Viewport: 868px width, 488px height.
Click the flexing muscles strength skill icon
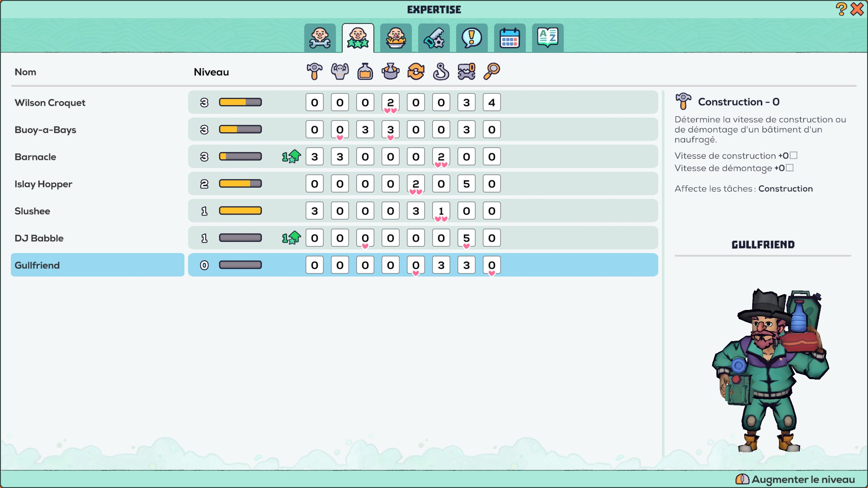(340, 71)
